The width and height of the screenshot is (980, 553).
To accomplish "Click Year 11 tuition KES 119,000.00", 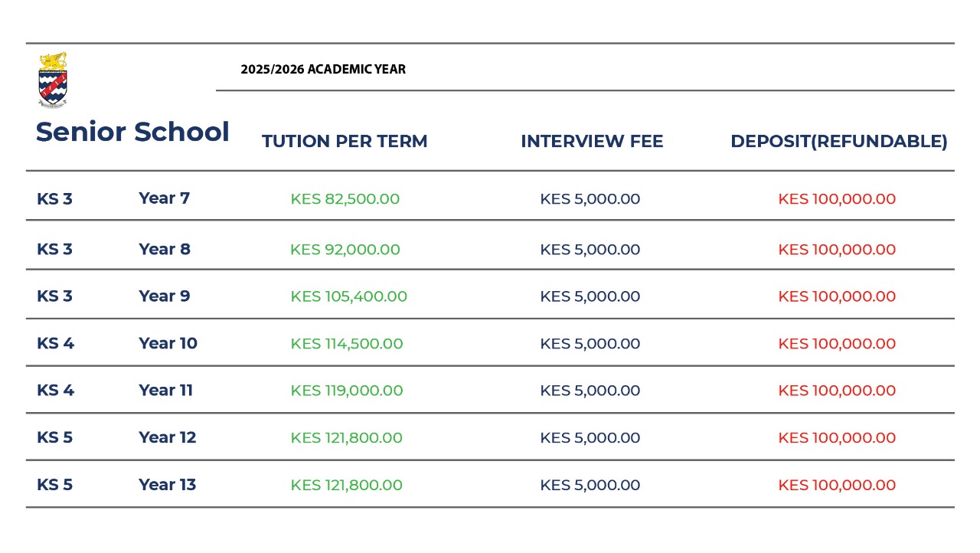I will [x=347, y=391].
